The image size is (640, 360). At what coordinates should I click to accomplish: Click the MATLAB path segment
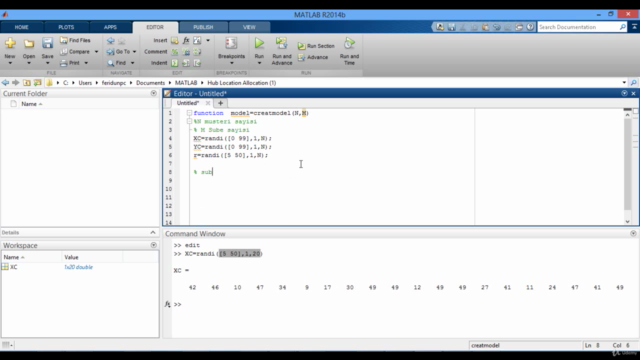tap(186, 83)
